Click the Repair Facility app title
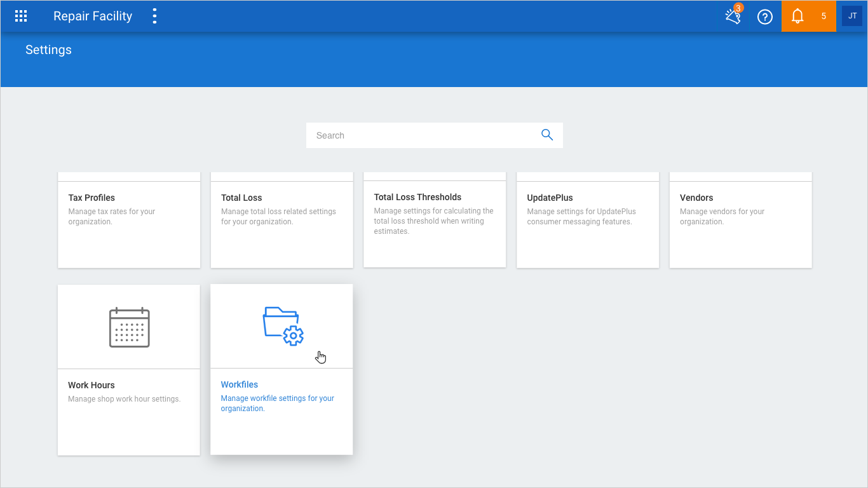The image size is (868, 488). click(93, 17)
